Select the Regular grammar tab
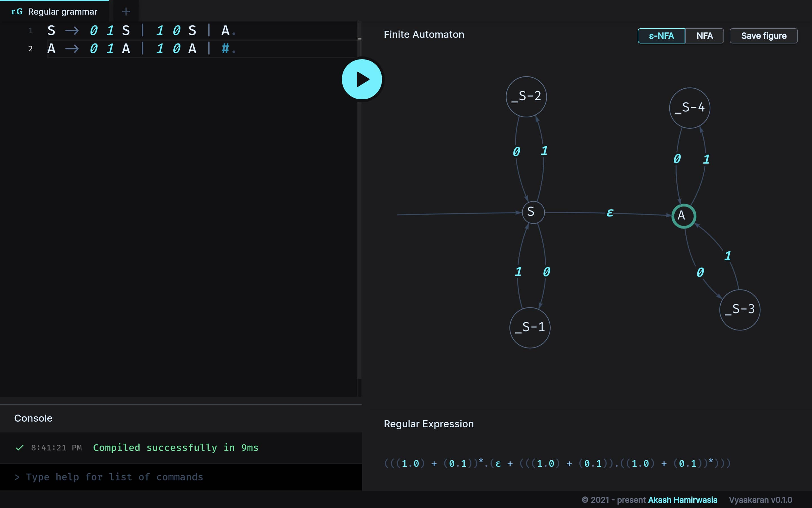Image resolution: width=812 pixels, height=508 pixels. click(x=54, y=11)
